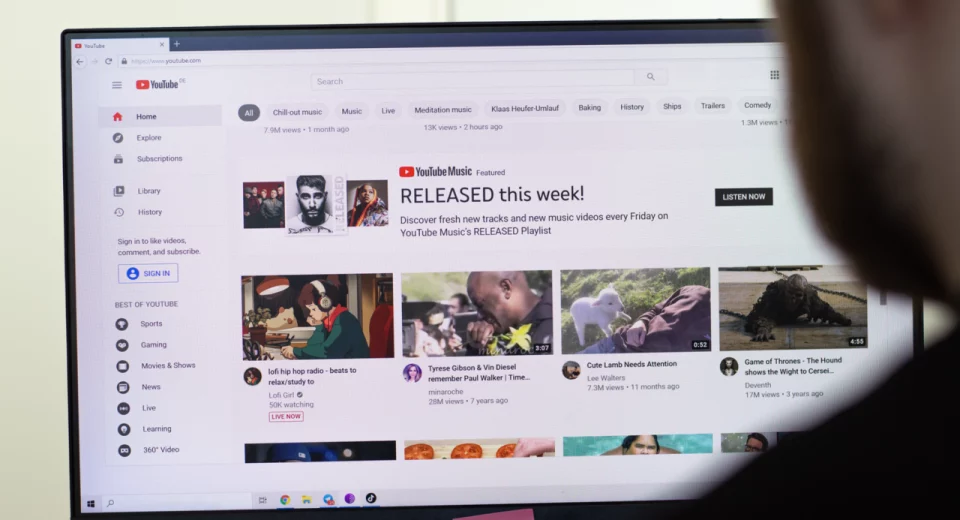Click the Library sidebar icon
This screenshot has width=960, height=520.
[x=119, y=191]
